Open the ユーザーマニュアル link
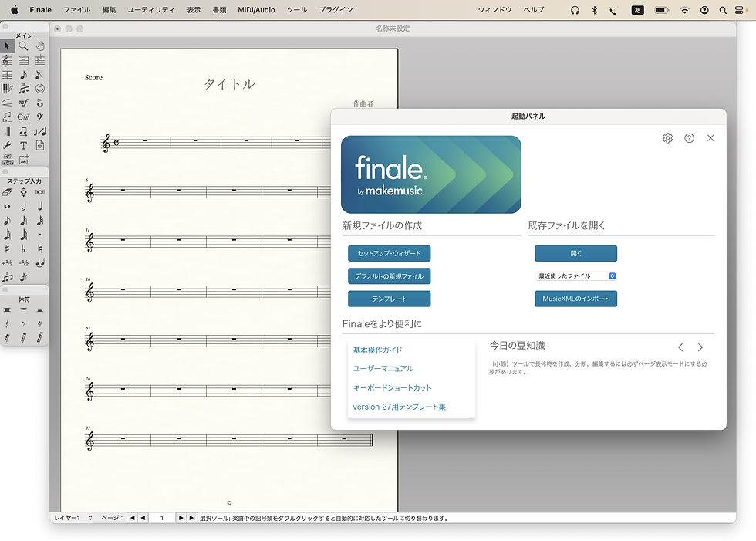This screenshot has width=756, height=541. (383, 368)
